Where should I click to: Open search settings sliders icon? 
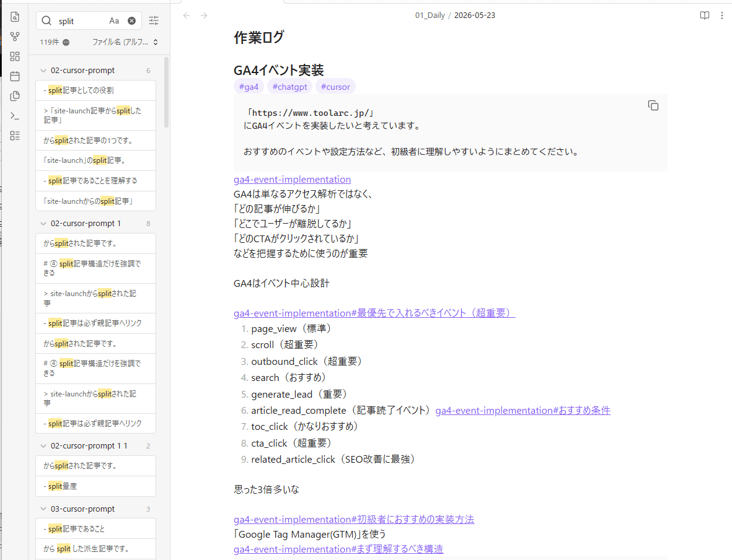click(x=154, y=20)
